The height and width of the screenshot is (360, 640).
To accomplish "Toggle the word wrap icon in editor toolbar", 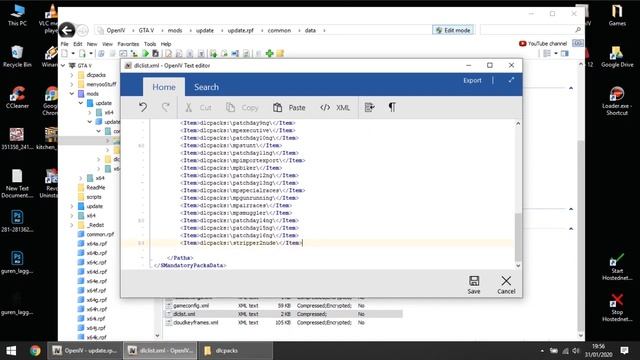I will tap(369, 107).
